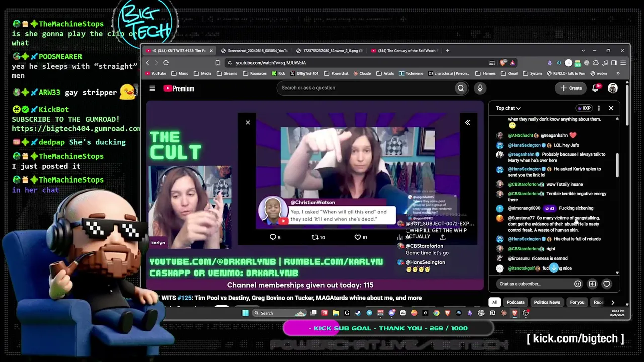Open the YouTube account avatar menu

(x=613, y=88)
